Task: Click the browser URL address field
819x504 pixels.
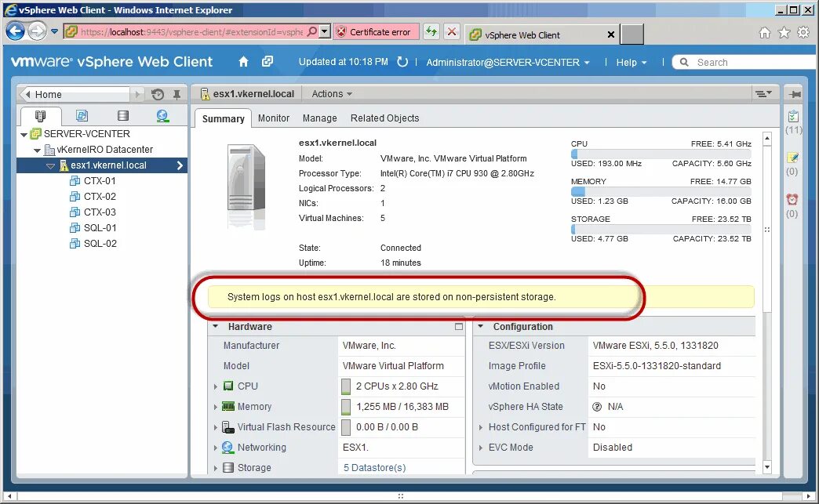Action: (x=191, y=32)
